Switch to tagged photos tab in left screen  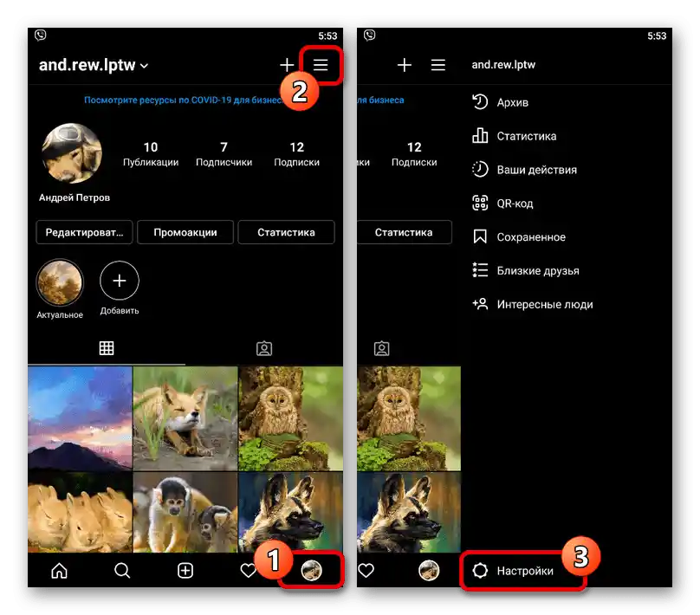point(264,348)
